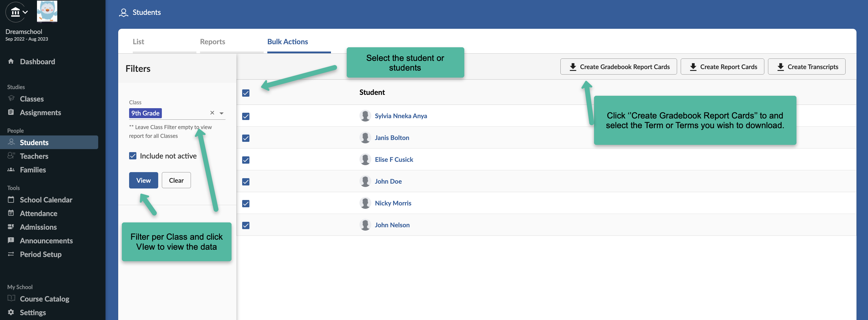Image resolution: width=868 pixels, height=320 pixels.
Task: Uncheck Sylvia Nneka Anya's checkbox
Action: (246, 116)
